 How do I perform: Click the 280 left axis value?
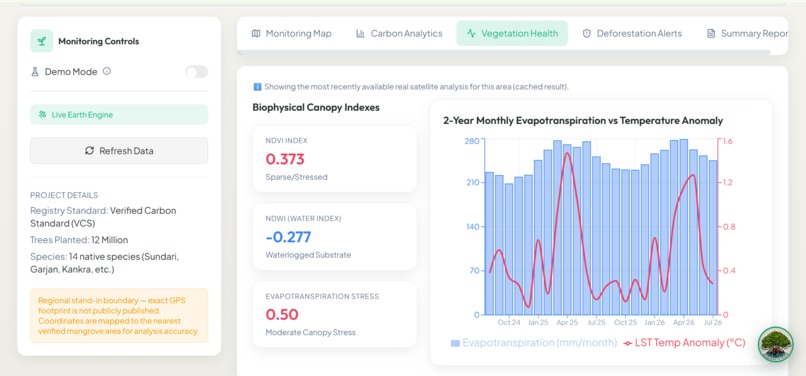pos(472,141)
